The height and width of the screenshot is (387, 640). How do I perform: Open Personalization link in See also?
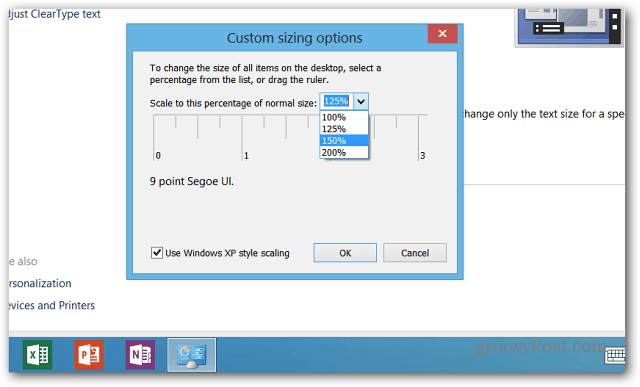40,283
